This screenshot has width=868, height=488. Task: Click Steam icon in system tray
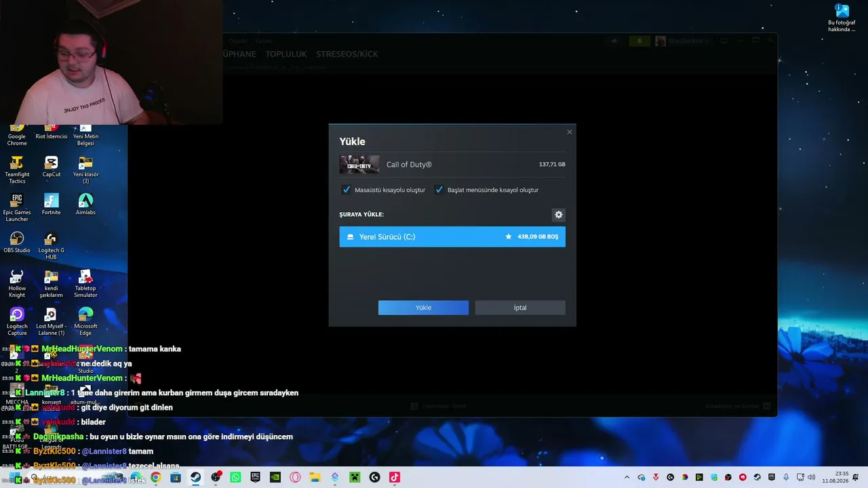click(x=757, y=478)
